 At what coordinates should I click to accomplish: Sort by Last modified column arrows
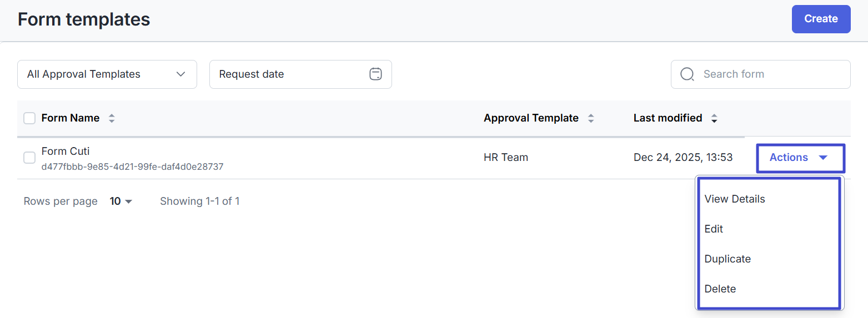(x=714, y=118)
